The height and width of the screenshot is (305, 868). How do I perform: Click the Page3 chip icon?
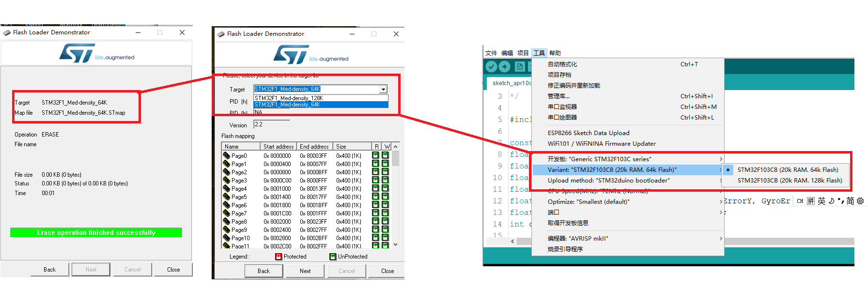point(226,180)
